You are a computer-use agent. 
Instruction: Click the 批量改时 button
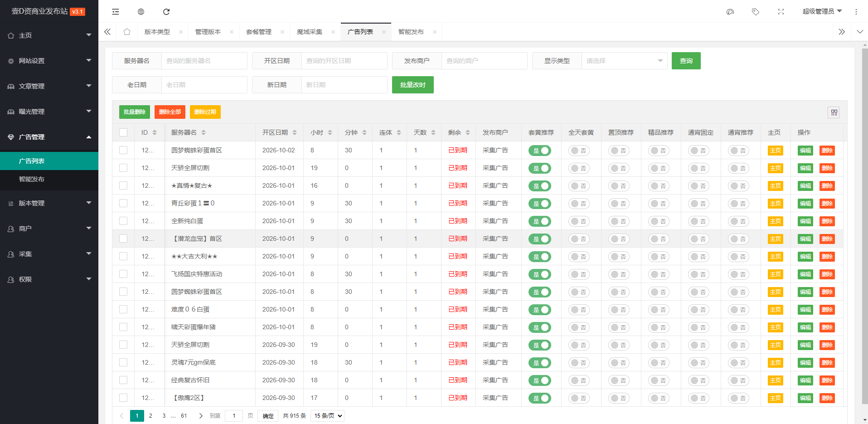pyautogui.click(x=412, y=85)
